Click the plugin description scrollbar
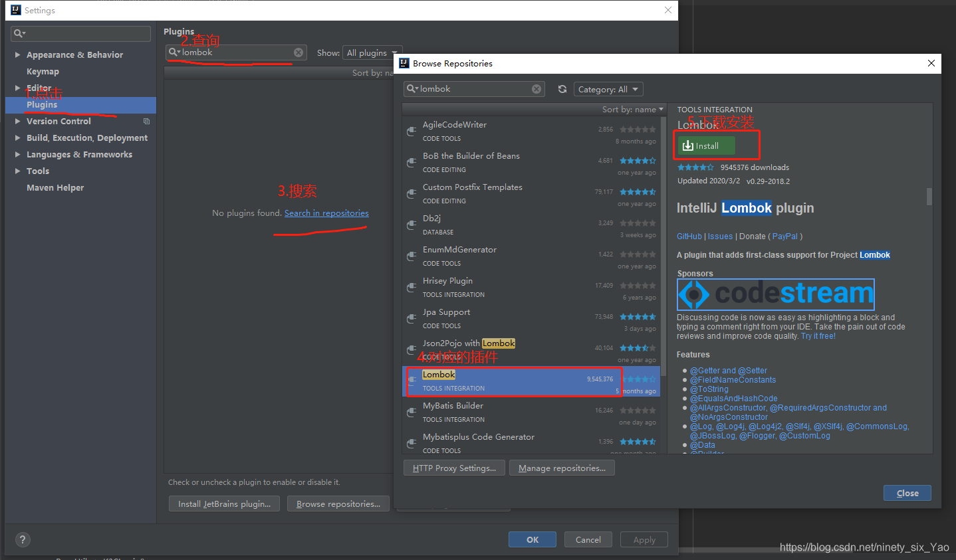This screenshot has width=956, height=560. (x=929, y=197)
